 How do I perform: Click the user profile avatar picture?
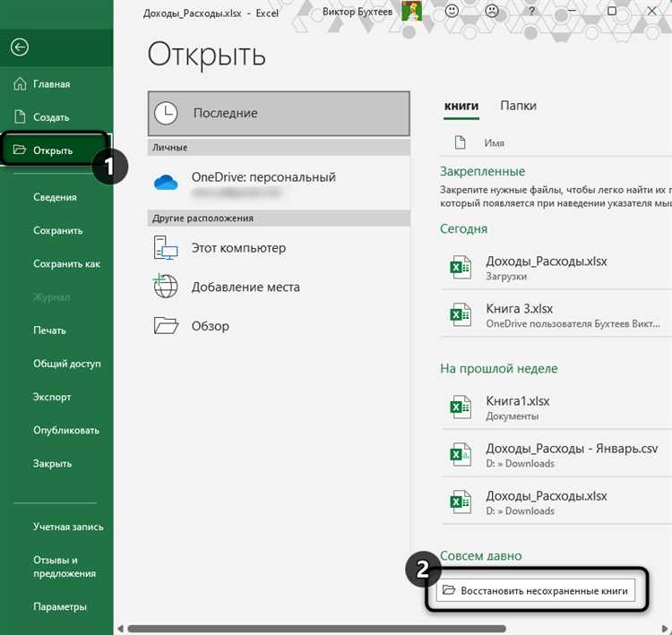(412, 10)
